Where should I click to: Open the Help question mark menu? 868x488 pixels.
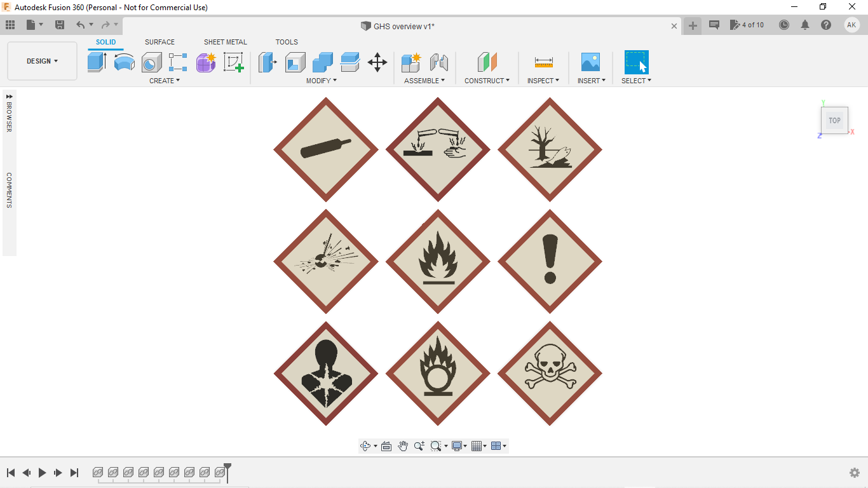tap(826, 25)
